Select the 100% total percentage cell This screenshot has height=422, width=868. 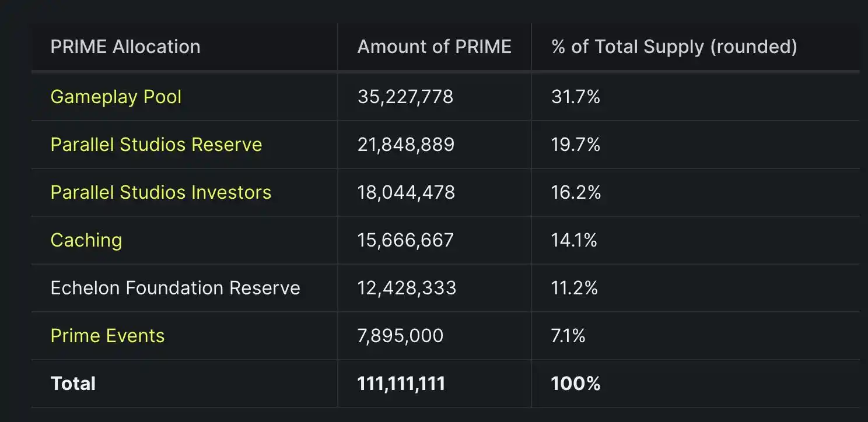coord(575,384)
